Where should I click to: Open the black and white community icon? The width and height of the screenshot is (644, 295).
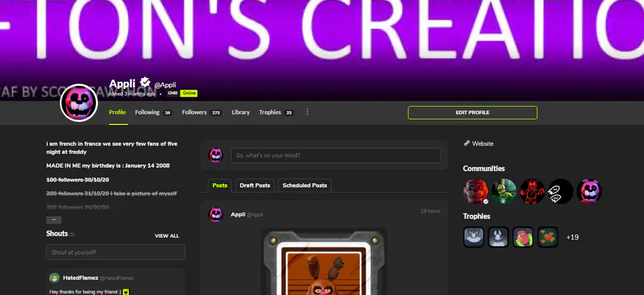(x=560, y=191)
